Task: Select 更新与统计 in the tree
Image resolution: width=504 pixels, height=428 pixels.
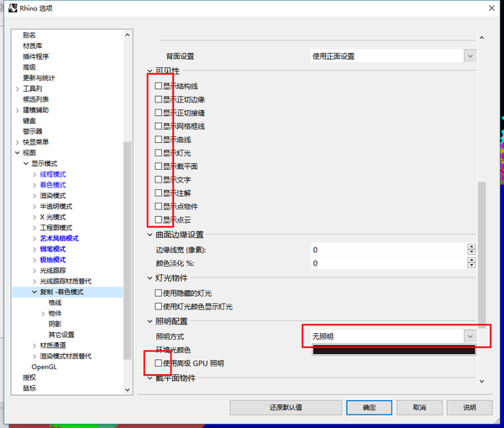Action: point(39,78)
